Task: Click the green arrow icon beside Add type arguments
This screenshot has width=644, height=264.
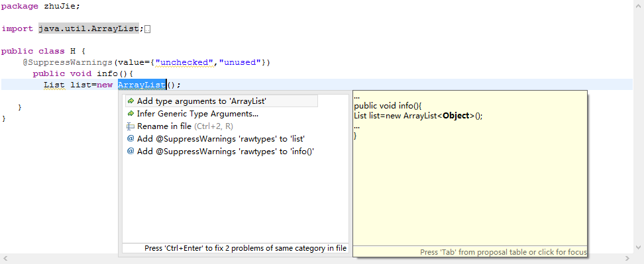Action: click(131, 101)
